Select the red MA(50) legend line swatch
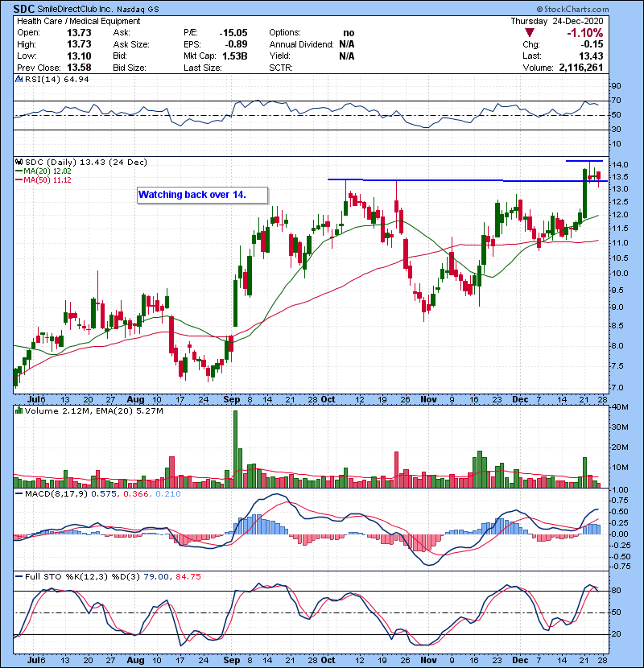The image size is (644, 668). point(19,180)
